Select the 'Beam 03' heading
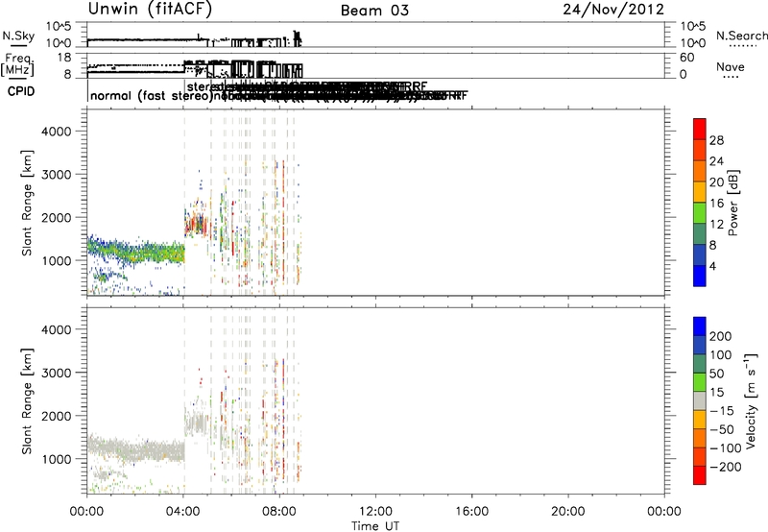 click(x=374, y=11)
